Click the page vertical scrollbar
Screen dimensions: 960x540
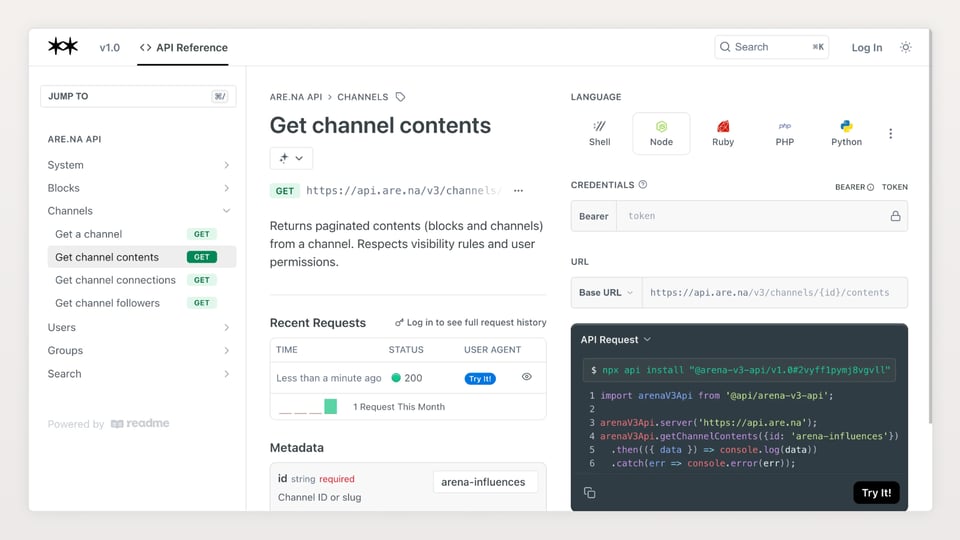tap(930, 227)
